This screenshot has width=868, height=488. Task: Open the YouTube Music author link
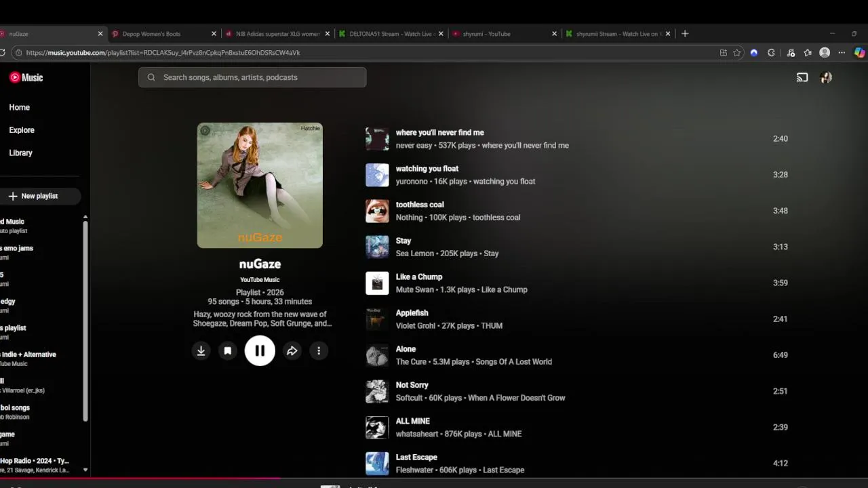260,279
